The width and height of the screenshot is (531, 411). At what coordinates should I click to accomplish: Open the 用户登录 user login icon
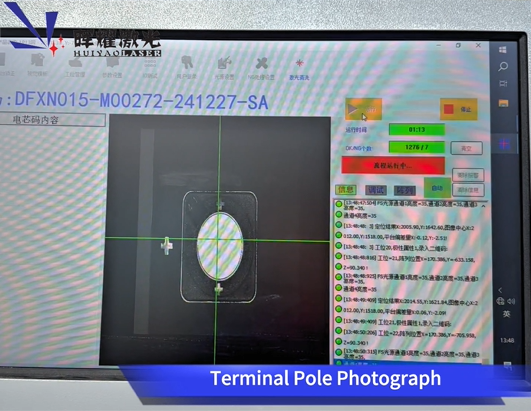(x=187, y=68)
